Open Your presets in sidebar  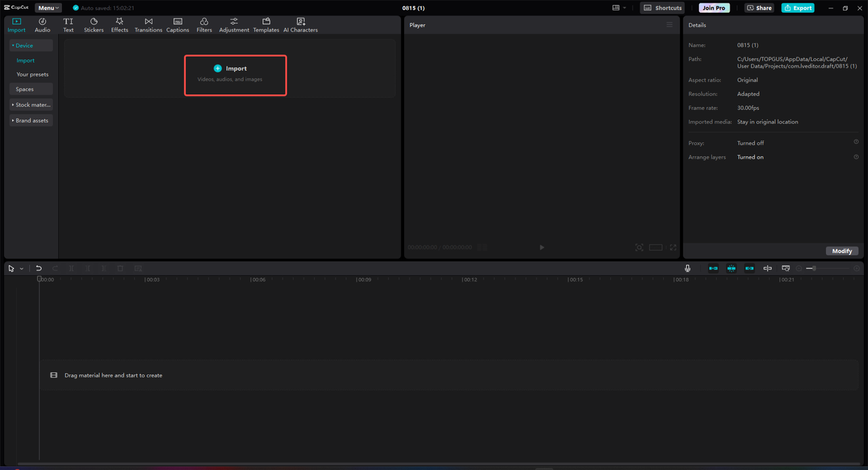click(33, 75)
